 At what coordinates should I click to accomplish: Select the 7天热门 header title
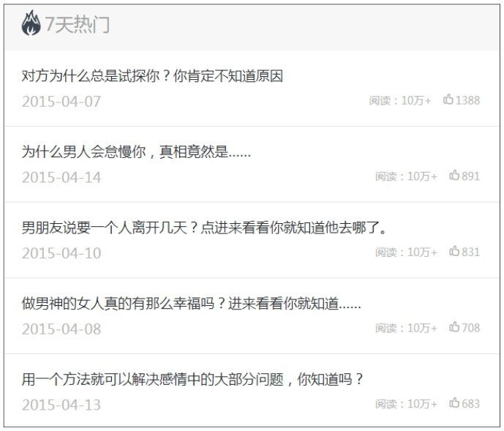[x=77, y=24]
